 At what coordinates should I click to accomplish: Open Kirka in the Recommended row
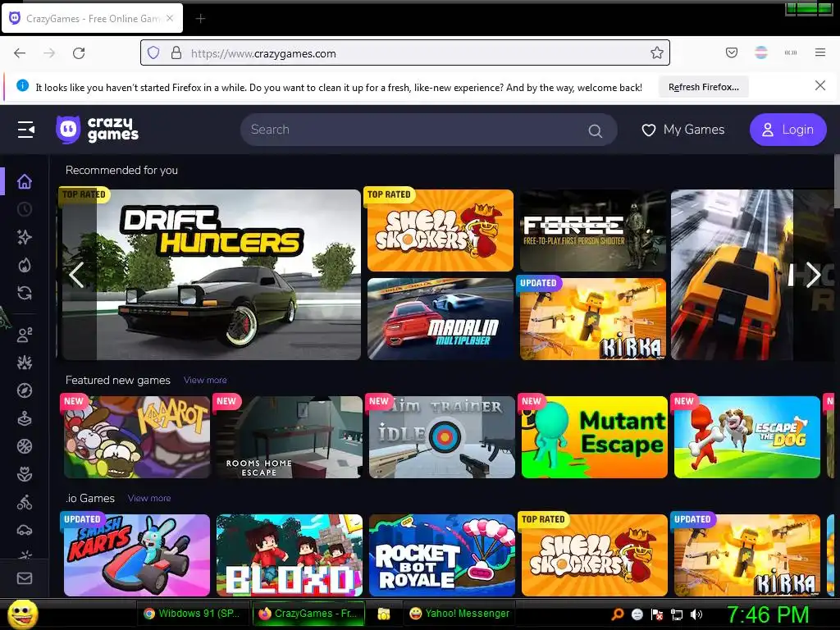(593, 319)
